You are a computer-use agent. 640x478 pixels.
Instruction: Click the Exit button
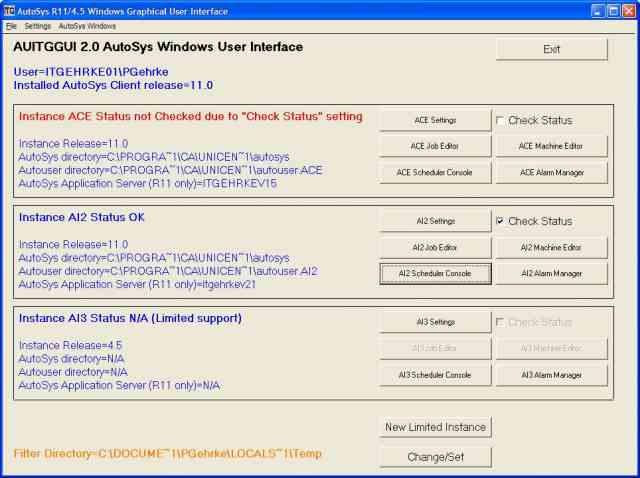click(x=551, y=49)
